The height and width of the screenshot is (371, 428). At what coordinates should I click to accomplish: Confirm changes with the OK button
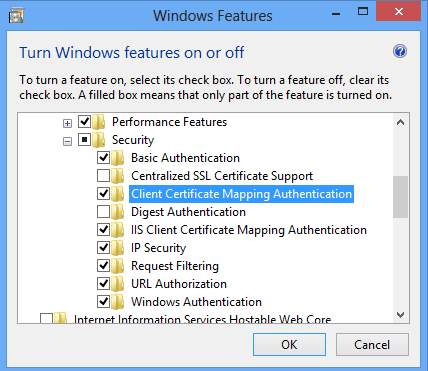pos(289,345)
